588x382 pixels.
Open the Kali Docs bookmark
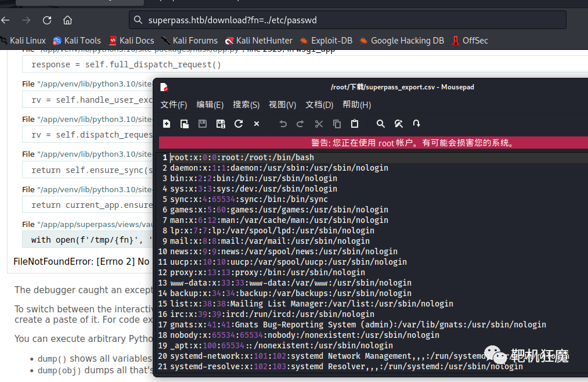(x=131, y=41)
